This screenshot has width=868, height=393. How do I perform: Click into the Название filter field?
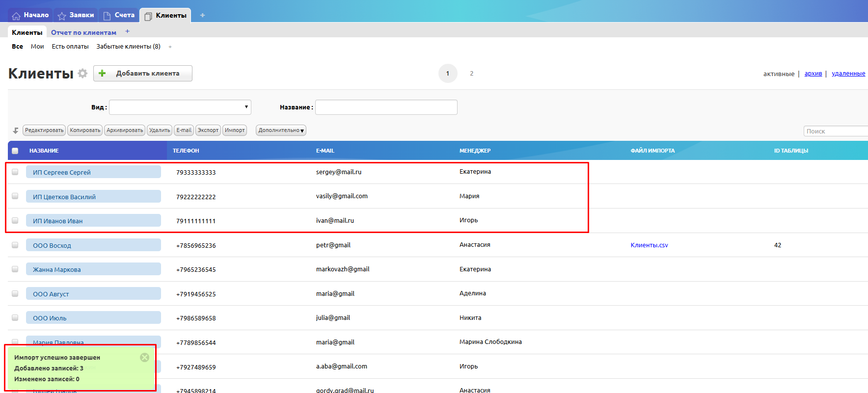pyautogui.click(x=386, y=107)
